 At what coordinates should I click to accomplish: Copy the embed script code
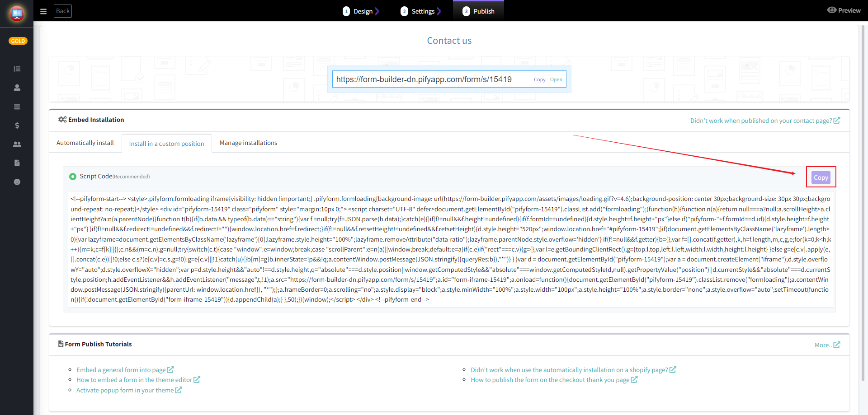(x=821, y=177)
